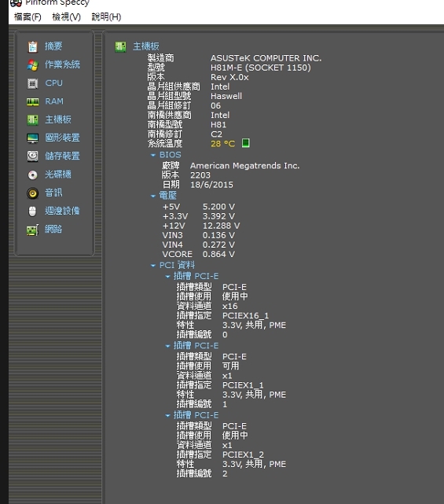
Task: Click the motherboard icon beside 主機板 heading
Action: click(120, 46)
